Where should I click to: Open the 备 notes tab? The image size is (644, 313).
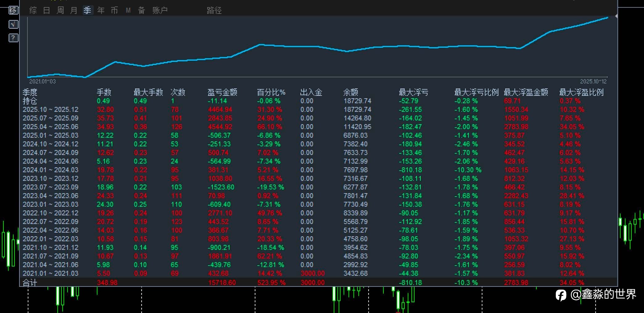(x=142, y=10)
